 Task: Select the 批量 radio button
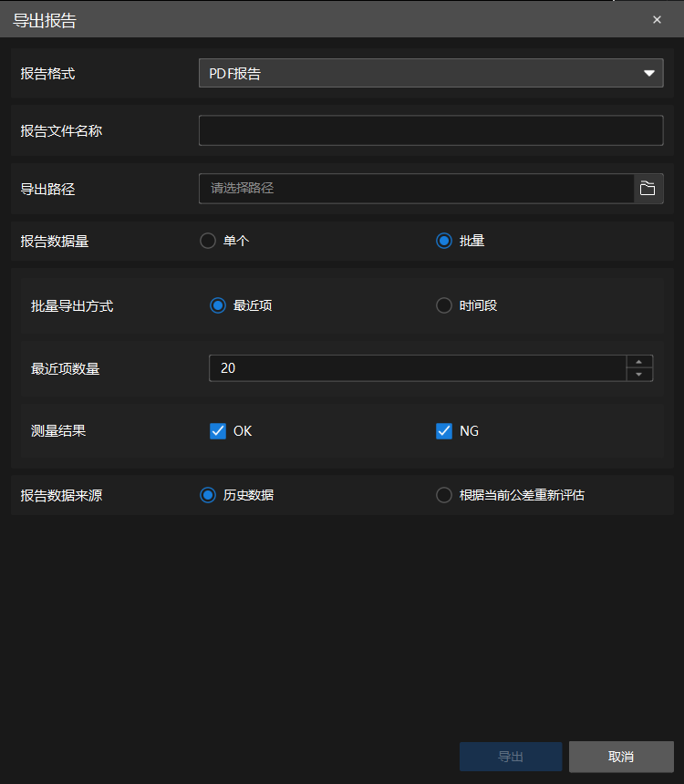pos(444,241)
